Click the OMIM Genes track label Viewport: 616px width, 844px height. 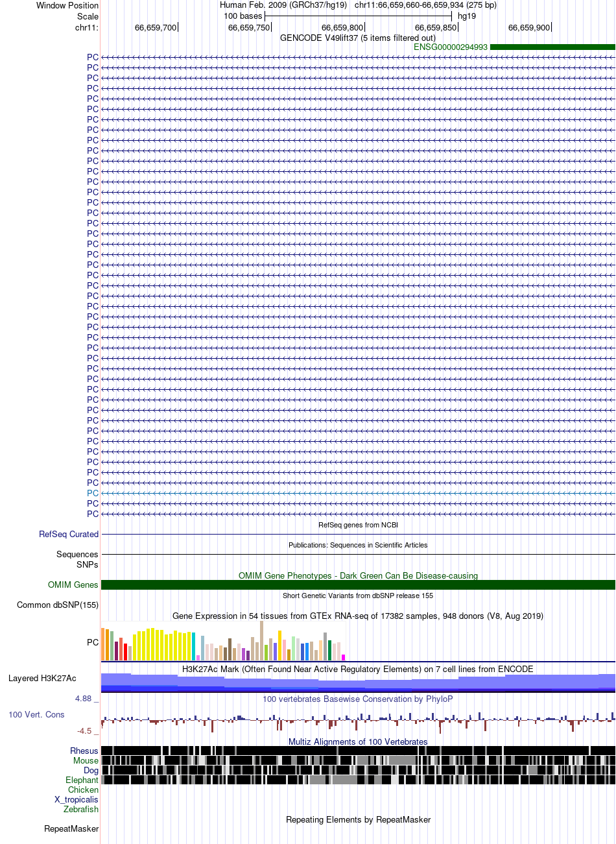coord(73,585)
